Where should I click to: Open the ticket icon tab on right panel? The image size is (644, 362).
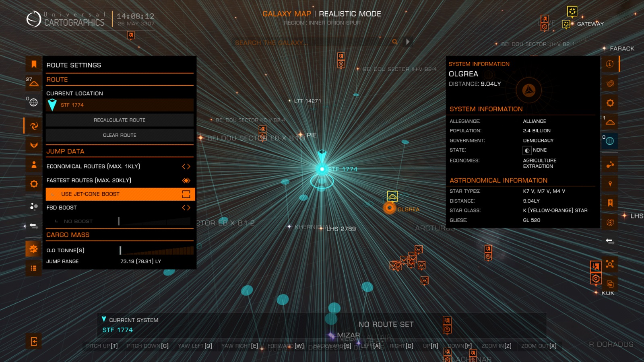[610, 84]
